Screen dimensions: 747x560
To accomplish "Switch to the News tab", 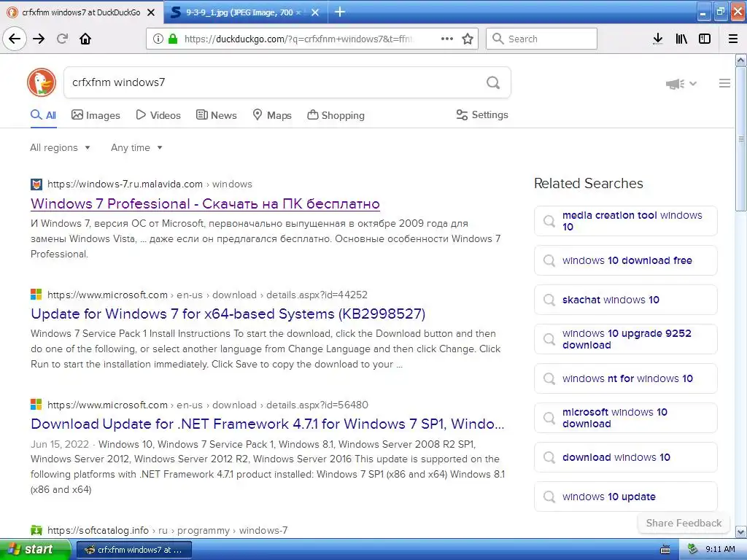I will pyautogui.click(x=217, y=115).
